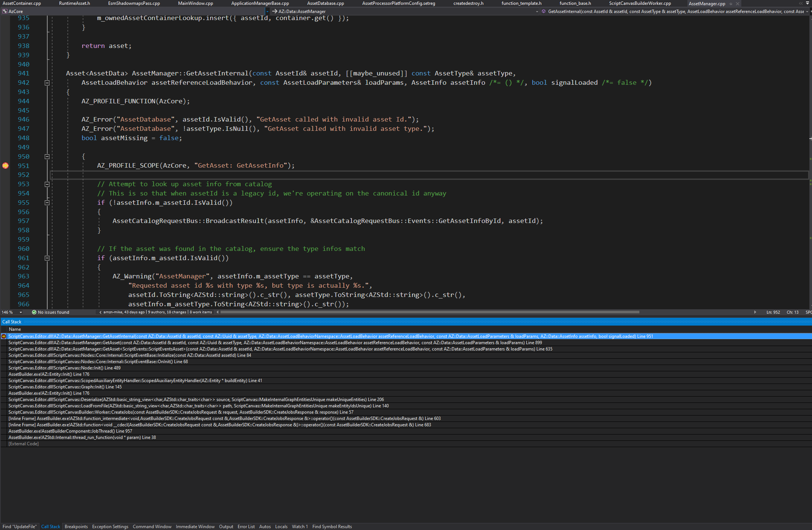Open the Immediate Window bottom tab
Image resolution: width=812 pixels, height=530 pixels.
pos(195,527)
